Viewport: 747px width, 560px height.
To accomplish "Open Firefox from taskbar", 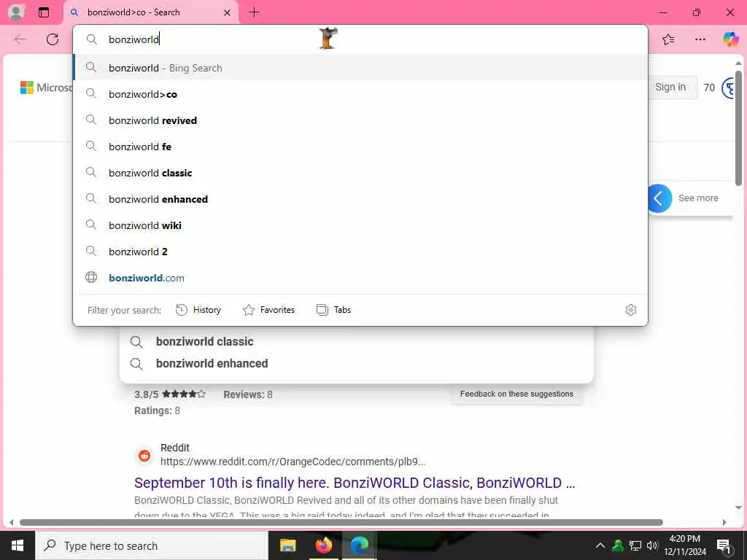I will click(x=323, y=545).
